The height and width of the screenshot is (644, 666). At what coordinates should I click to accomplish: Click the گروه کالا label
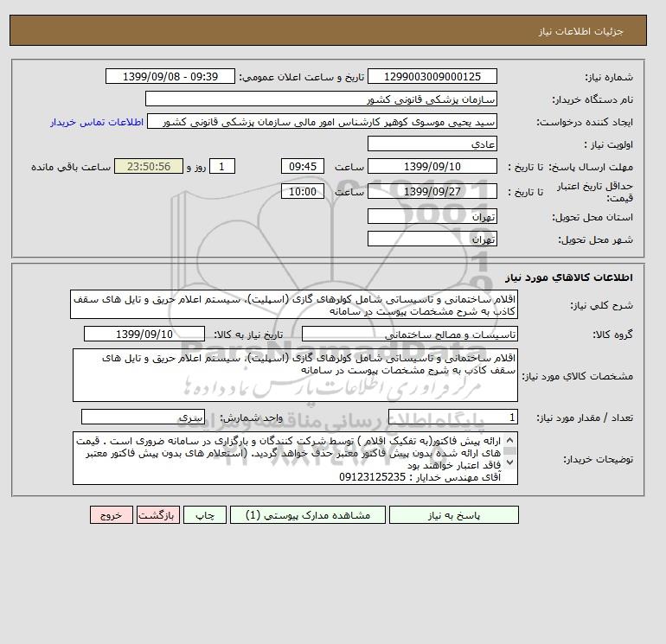tap(613, 335)
